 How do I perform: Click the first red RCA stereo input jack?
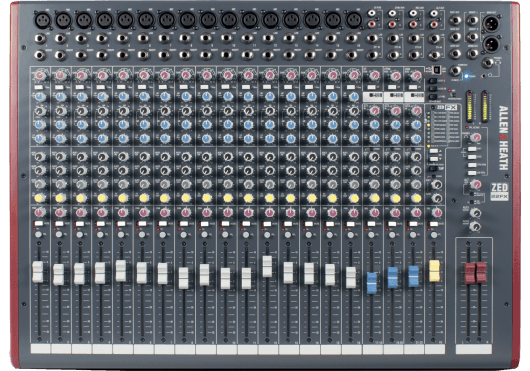(372, 24)
